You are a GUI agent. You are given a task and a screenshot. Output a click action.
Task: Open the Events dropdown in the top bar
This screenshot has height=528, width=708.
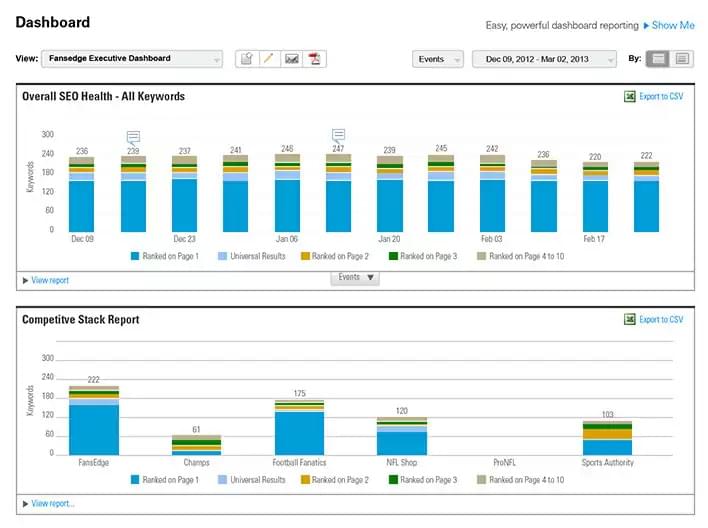438,59
